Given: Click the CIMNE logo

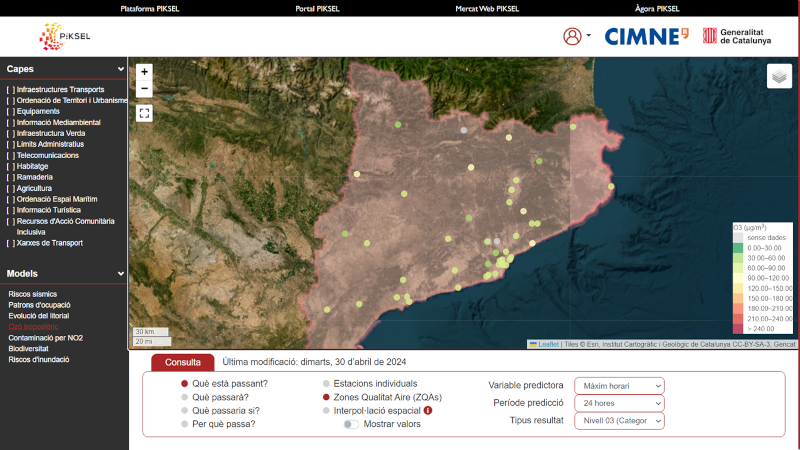Looking at the screenshot, I should [x=647, y=36].
